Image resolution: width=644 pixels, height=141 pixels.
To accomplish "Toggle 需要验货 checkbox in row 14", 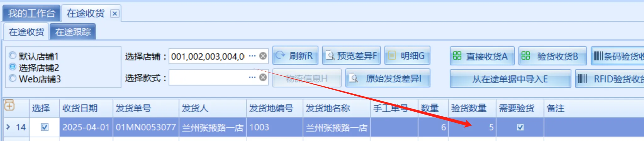I will [x=520, y=127].
